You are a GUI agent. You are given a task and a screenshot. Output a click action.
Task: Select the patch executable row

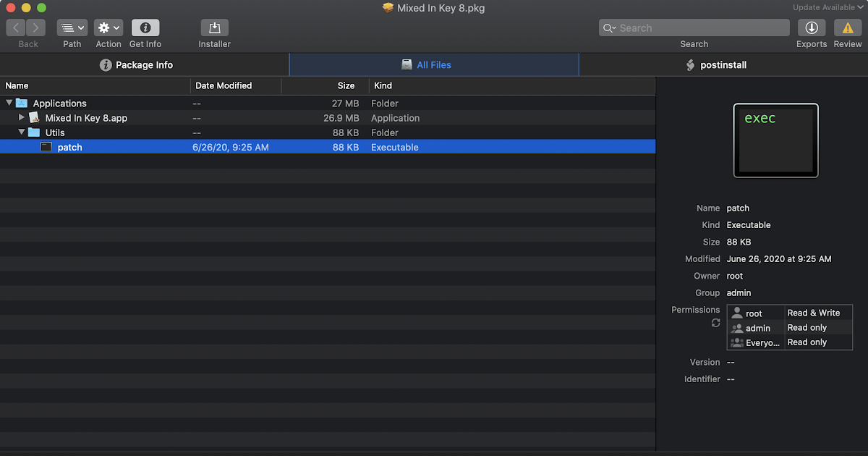tap(328, 147)
